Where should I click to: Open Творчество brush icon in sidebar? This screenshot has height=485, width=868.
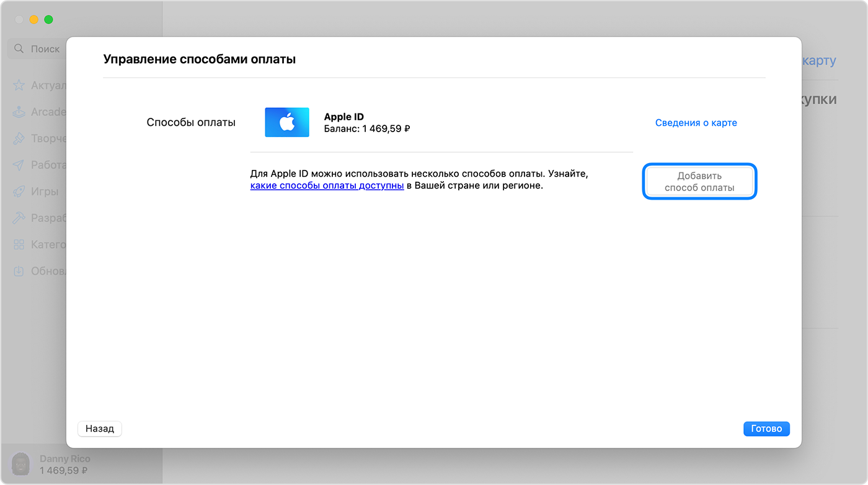19,138
